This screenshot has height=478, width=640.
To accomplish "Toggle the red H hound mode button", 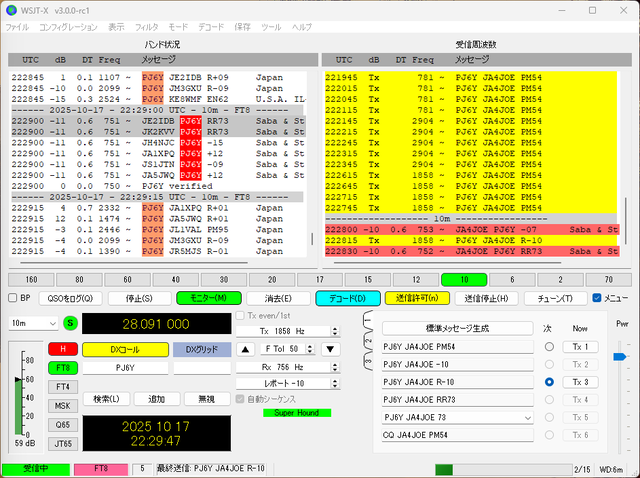I will [x=63, y=349].
